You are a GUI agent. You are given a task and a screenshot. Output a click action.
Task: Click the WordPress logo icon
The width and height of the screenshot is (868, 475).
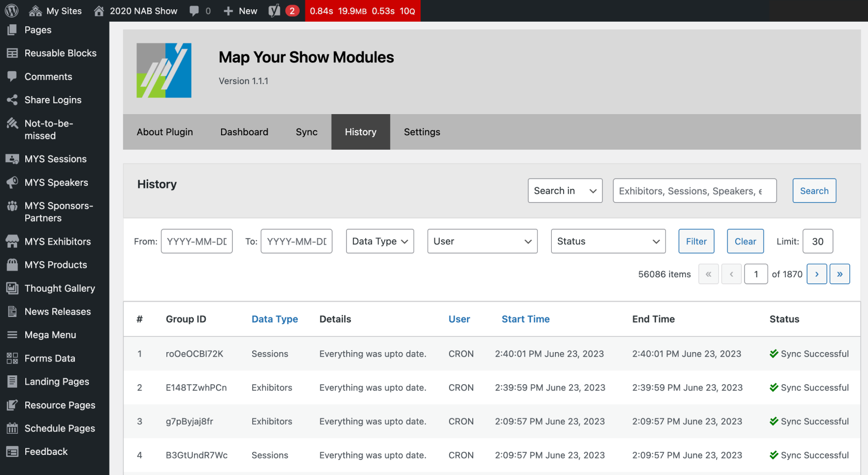pos(11,11)
